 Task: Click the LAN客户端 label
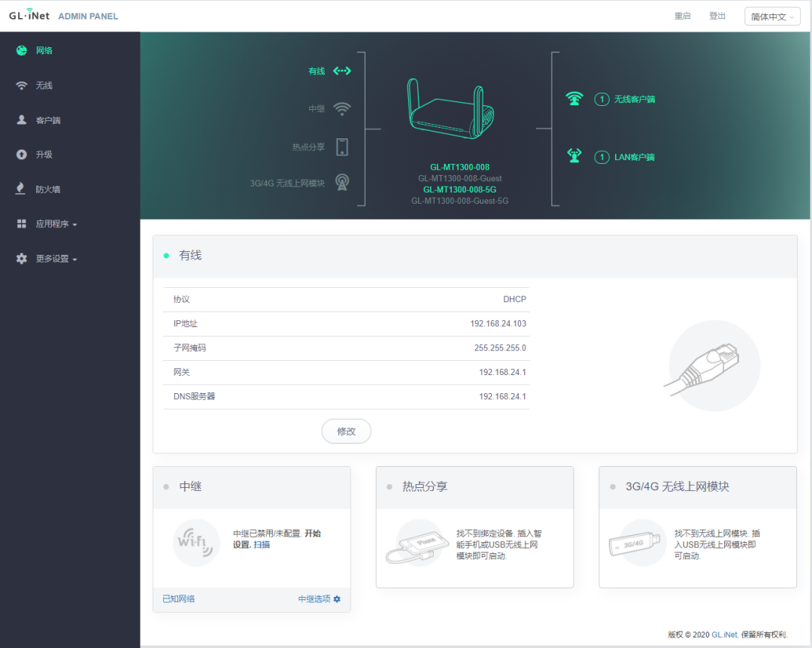click(635, 157)
